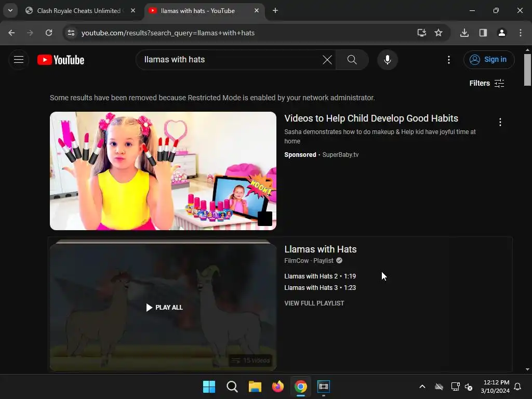The height and width of the screenshot is (399, 532).
Task: Open Chrome profile menu
Action: click(501, 33)
